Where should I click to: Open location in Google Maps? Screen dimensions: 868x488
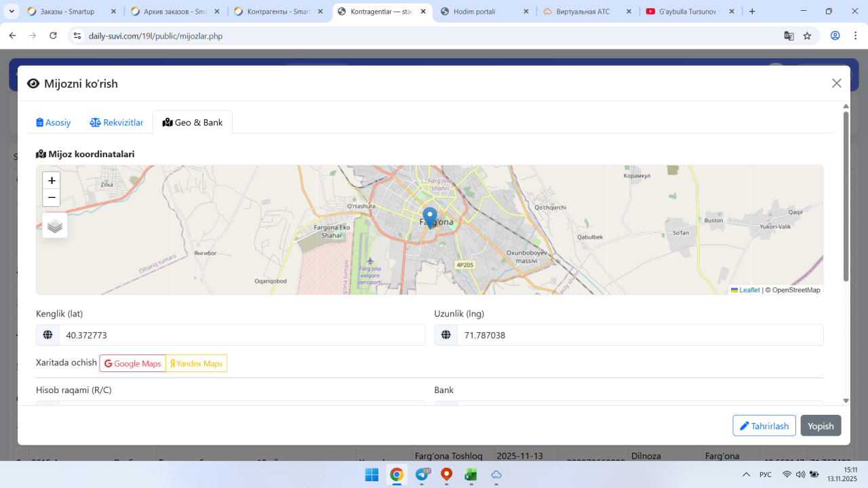[x=133, y=364]
